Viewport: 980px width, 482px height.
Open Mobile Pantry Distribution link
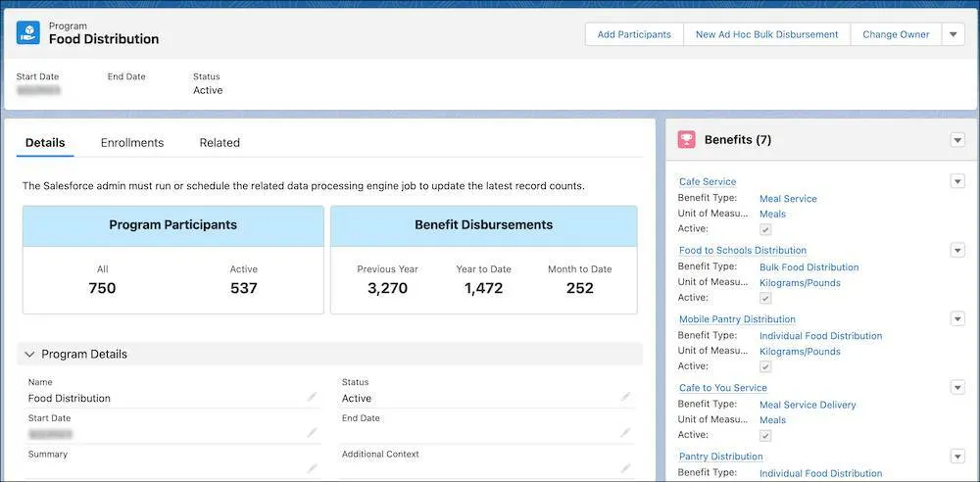pos(737,319)
